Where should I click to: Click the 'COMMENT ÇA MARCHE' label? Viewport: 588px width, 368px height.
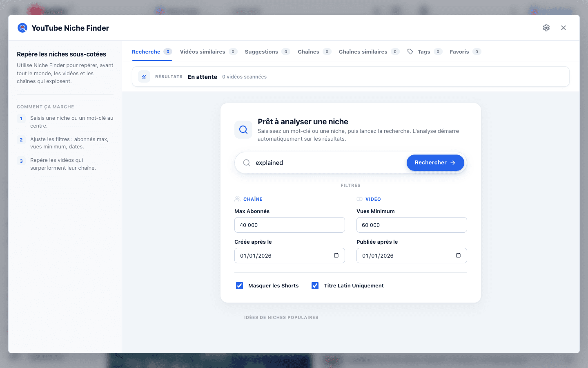[45, 107]
